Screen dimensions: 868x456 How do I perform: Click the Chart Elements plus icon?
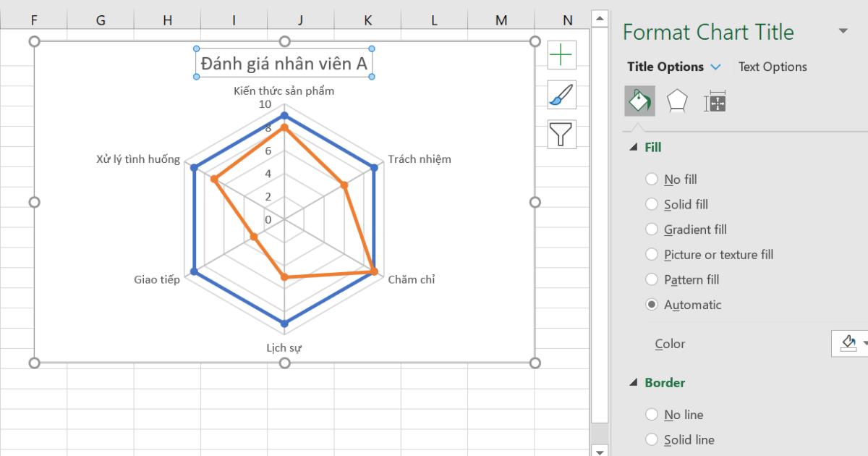pyautogui.click(x=561, y=55)
